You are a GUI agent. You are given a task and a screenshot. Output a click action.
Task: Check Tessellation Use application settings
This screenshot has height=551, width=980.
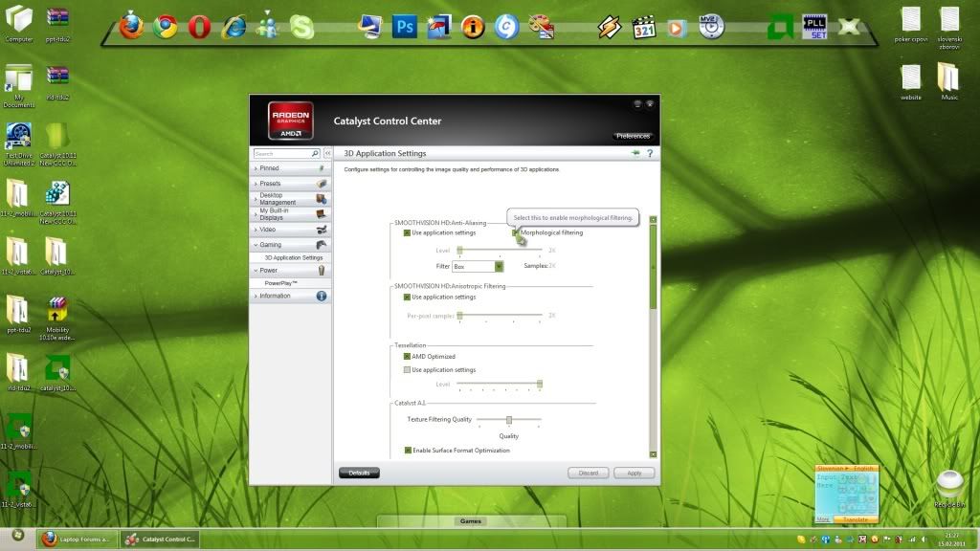pos(407,370)
